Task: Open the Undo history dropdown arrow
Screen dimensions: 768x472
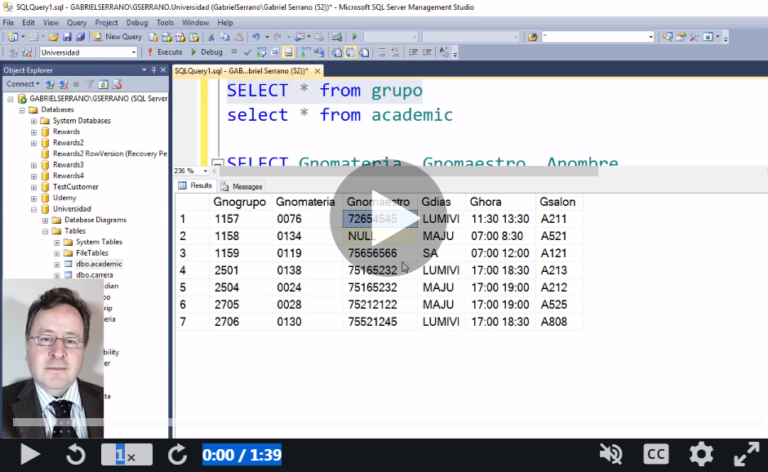Action: pyautogui.click(x=267, y=37)
